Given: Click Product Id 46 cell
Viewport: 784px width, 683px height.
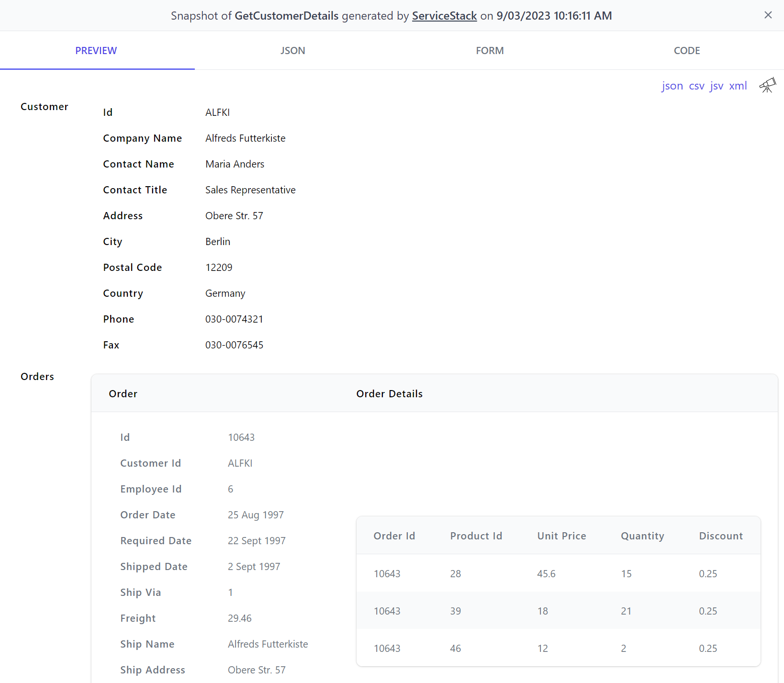Looking at the screenshot, I should (x=456, y=649).
